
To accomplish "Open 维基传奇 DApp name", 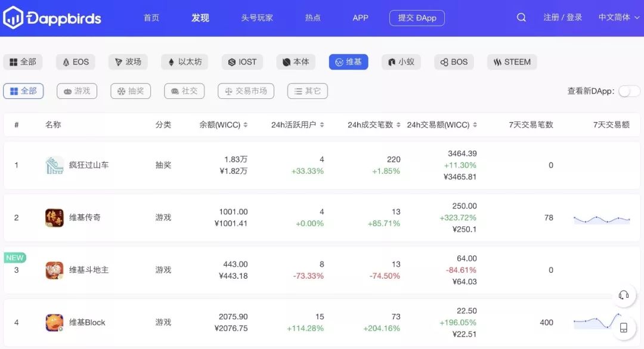I will click(x=85, y=218).
